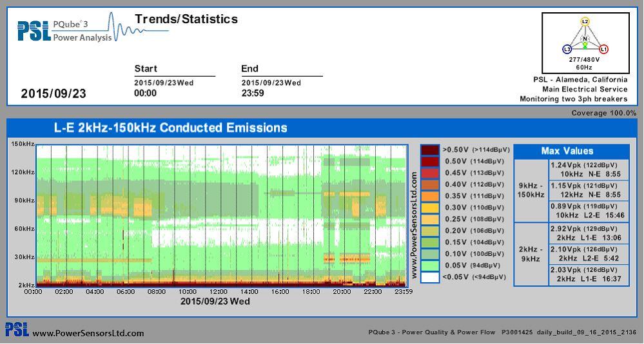Click the Start time 00:00 field
The height and width of the screenshot is (344, 644).
[x=146, y=93]
